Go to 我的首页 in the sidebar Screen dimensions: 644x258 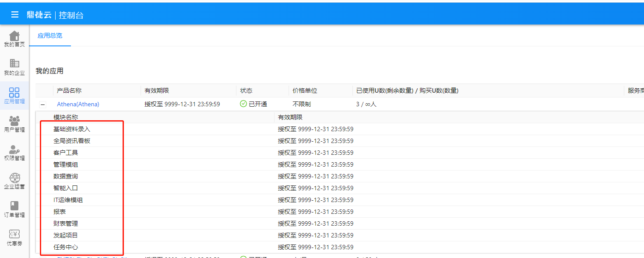pyautogui.click(x=14, y=39)
